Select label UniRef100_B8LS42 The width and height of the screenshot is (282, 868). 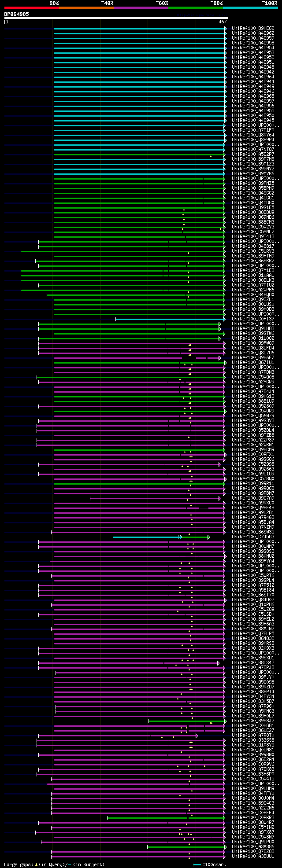(x=253, y=662)
